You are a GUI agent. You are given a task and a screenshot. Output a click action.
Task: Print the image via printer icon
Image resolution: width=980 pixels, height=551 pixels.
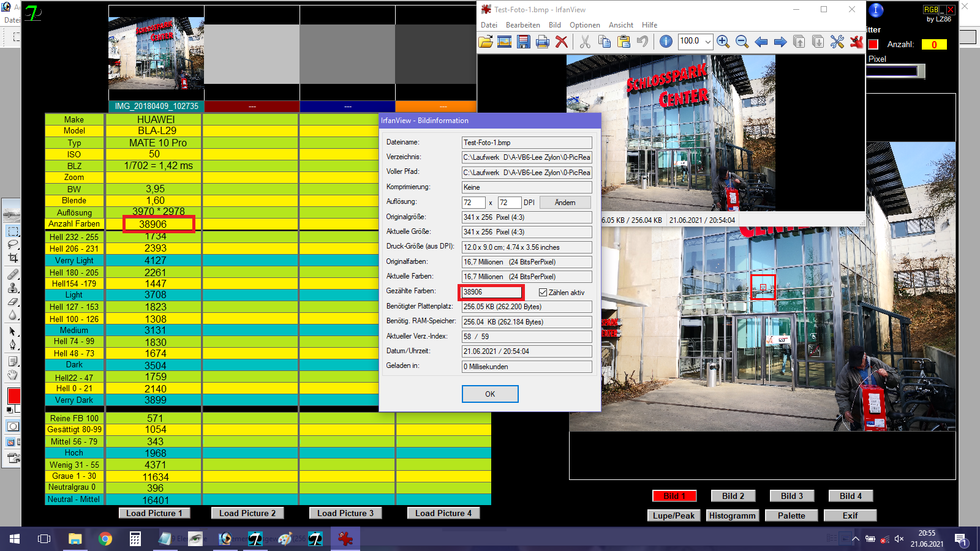click(543, 42)
